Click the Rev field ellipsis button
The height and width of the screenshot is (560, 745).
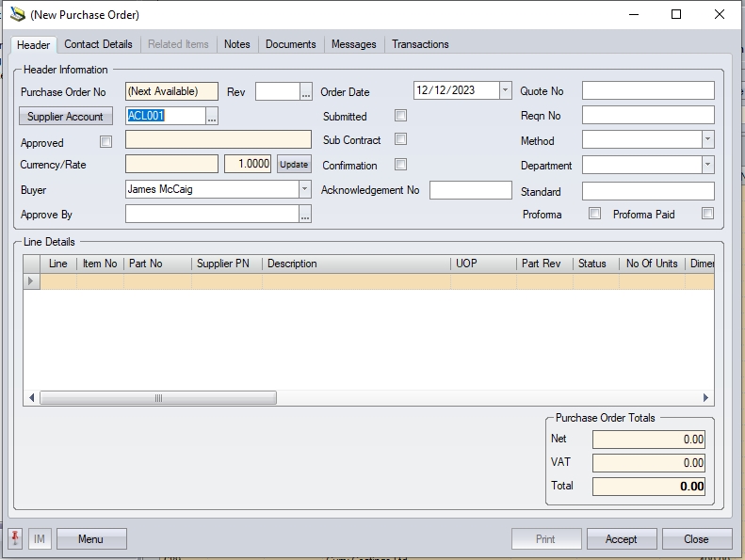pos(305,91)
